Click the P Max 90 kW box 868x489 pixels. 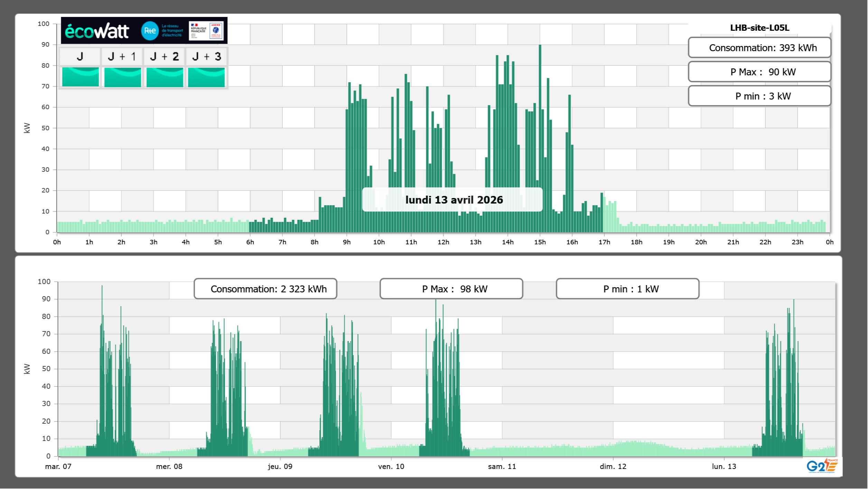(759, 72)
